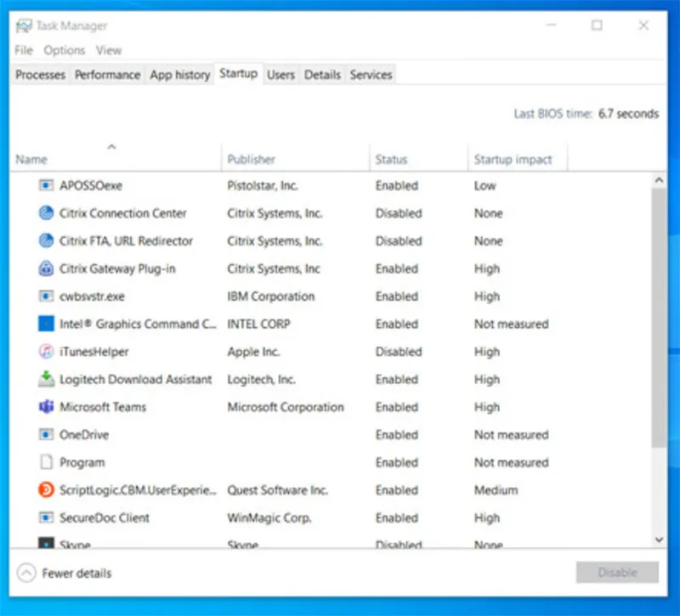Select the APOSSOexe startup icon
The height and width of the screenshot is (616, 680).
coord(46,185)
